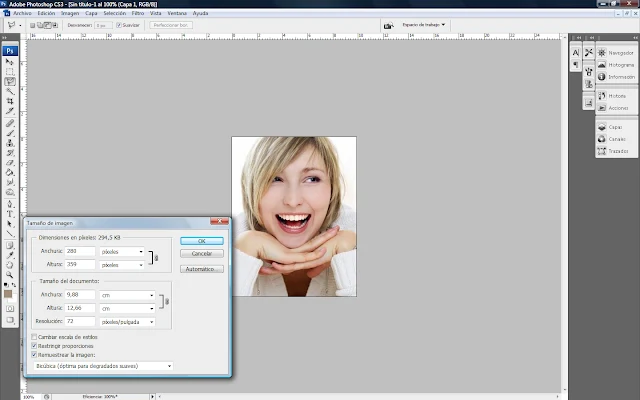Select the Crop tool
Image resolution: width=640 pixels, height=400 pixels.
click(x=10, y=101)
